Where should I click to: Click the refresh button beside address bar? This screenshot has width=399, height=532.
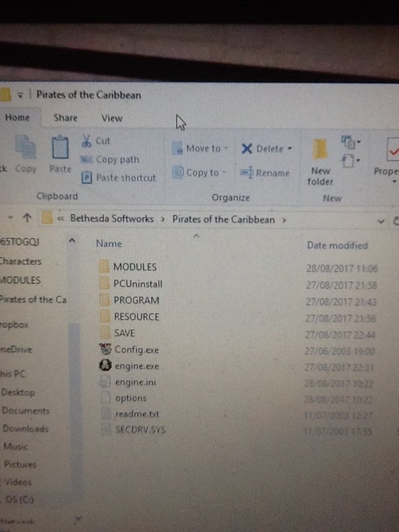coord(396,221)
